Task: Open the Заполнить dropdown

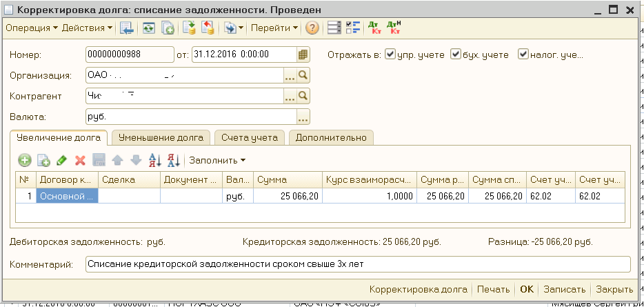Action: (x=217, y=160)
